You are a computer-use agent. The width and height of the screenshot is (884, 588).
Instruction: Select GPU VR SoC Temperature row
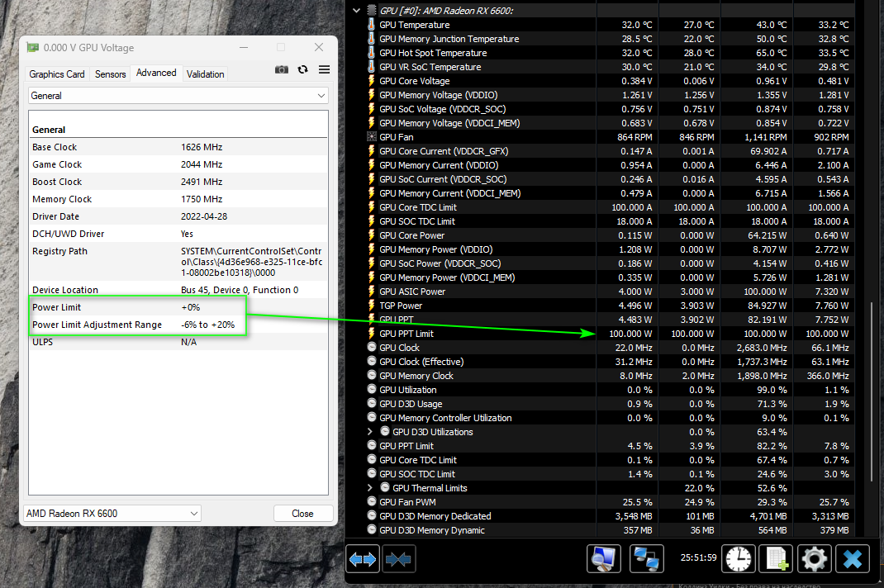tap(611, 67)
